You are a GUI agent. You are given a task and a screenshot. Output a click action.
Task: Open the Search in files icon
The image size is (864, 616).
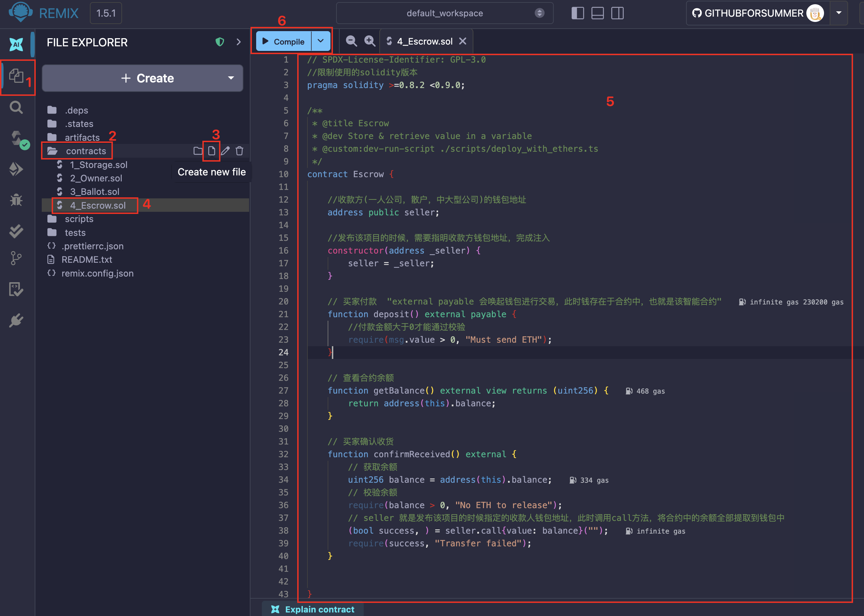click(16, 108)
